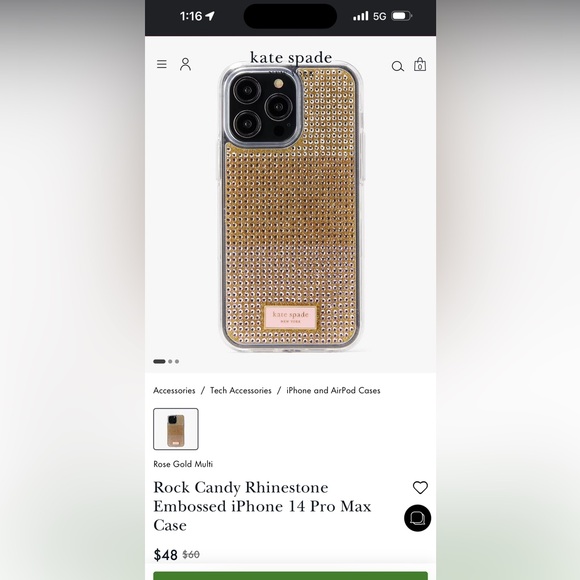Open the account profile icon
This screenshot has height=580, width=580.
pyautogui.click(x=185, y=64)
